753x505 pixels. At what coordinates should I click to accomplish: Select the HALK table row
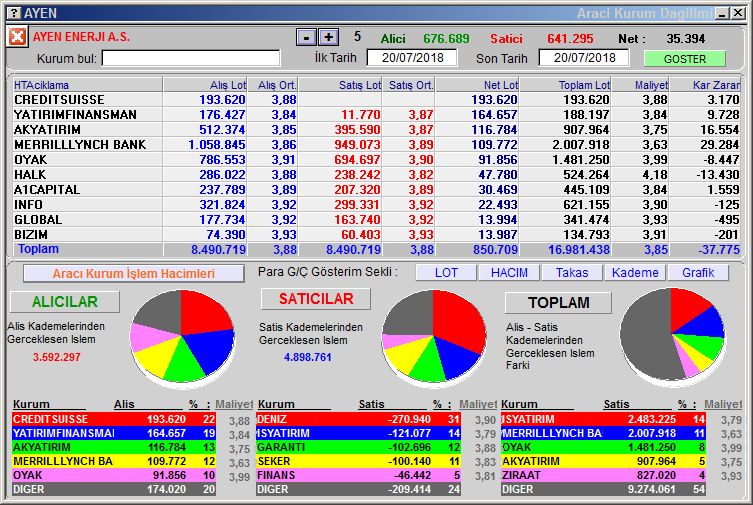pos(376,174)
